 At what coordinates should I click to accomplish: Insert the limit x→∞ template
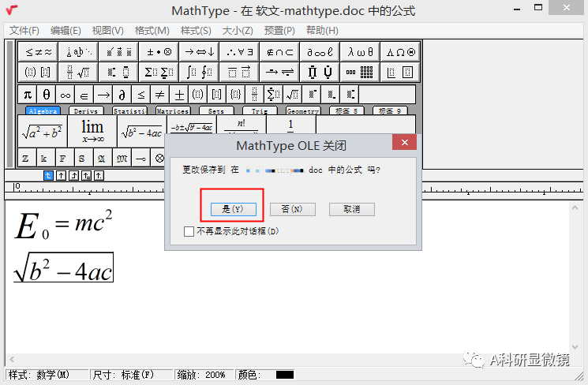coord(92,131)
